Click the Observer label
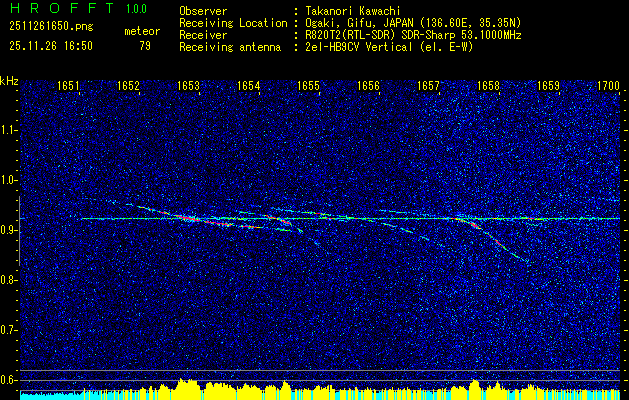This screenshot has width=629, height=400. click(x=203, y=11)
